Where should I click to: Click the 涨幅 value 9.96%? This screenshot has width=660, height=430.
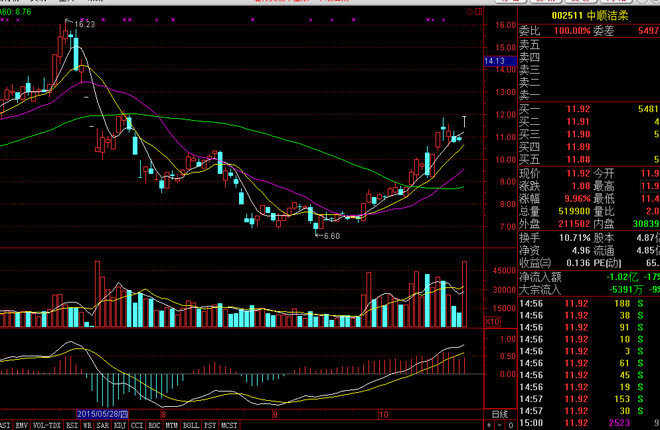point(578,199)
